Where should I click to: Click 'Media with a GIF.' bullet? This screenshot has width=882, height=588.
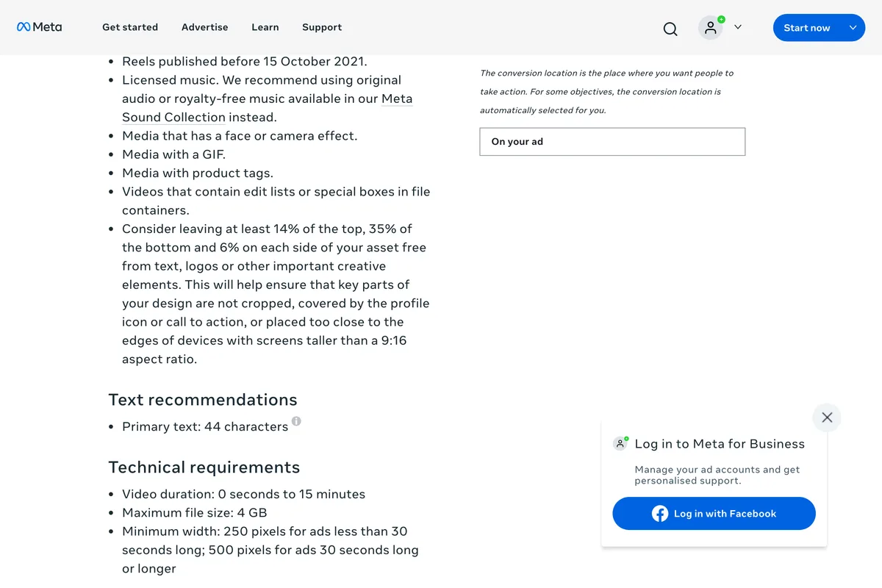(x=173, y=154)
